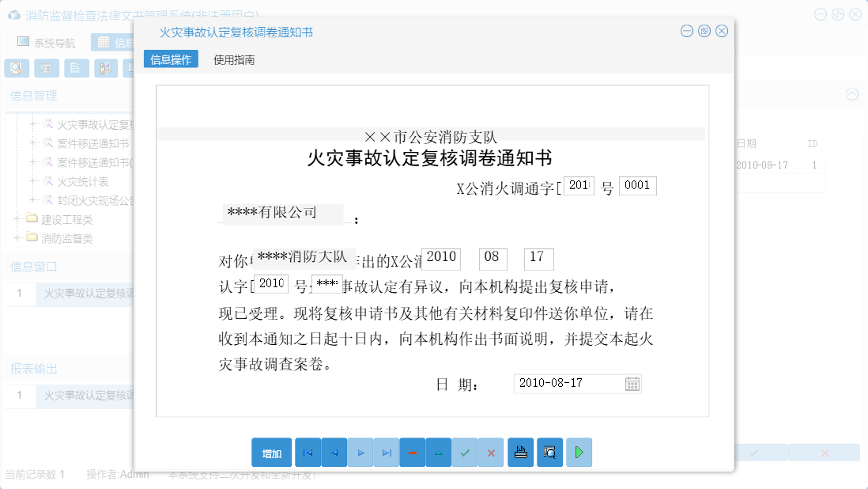Click the search magnifier icon in main toolbar
The height and width of the screenshot is (489, 868).
(17, 68)
